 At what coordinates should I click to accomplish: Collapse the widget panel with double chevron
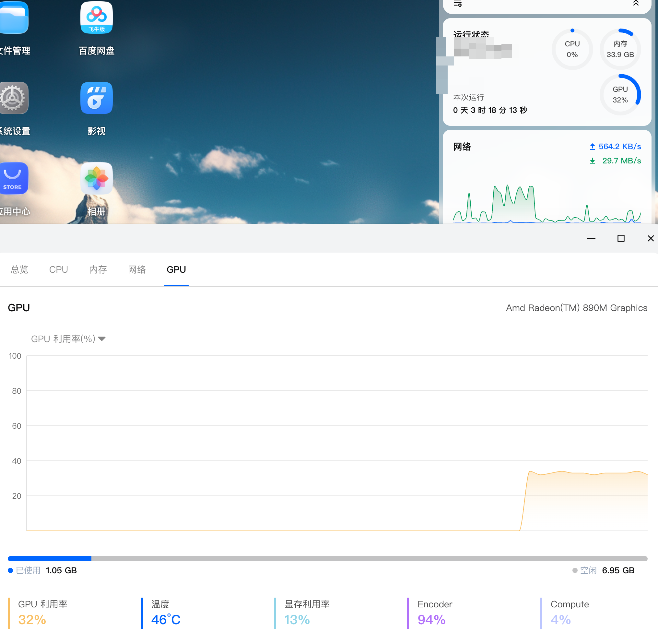click(x=636, y=3)
